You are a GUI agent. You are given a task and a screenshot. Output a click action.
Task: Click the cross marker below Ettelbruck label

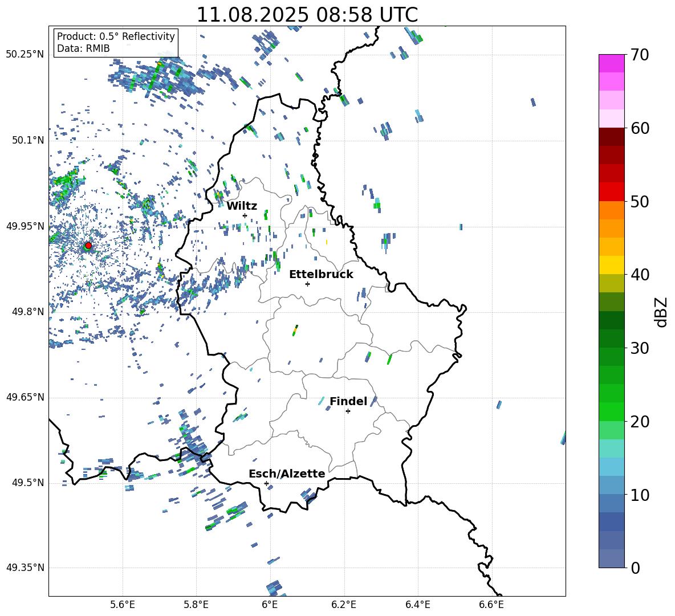[x=307, y=284]
